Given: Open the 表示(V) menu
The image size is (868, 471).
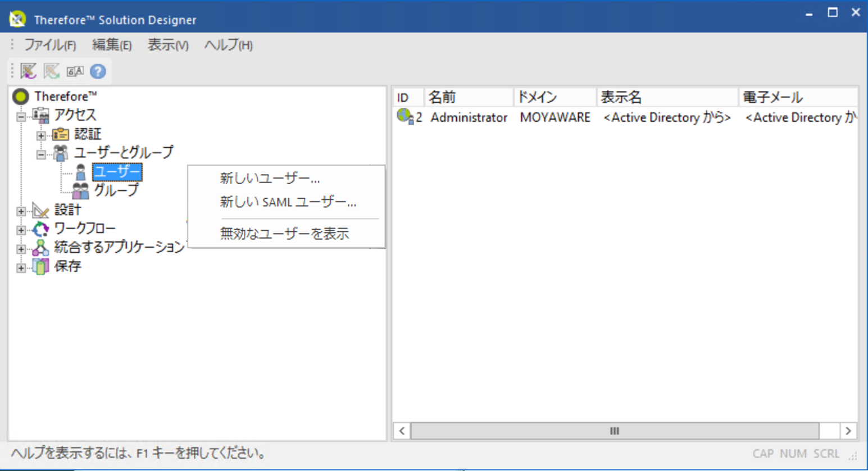Looking at the screenshot, I should (168, 45).
